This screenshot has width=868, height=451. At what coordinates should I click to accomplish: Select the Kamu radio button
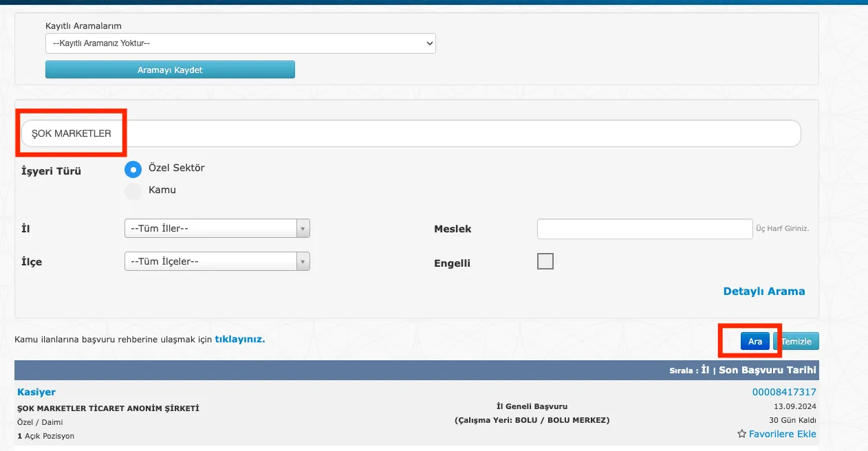pyautogui.click(x=133, y=190)
